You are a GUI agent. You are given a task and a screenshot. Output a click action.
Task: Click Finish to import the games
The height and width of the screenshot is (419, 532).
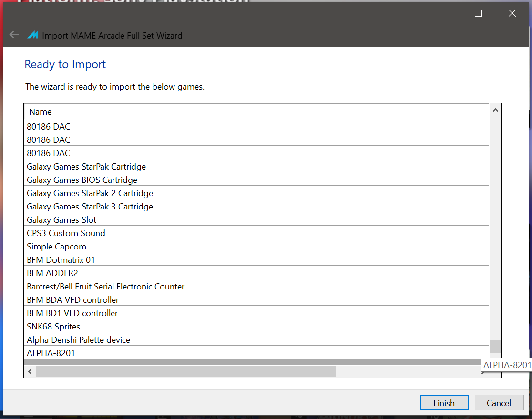pos(444,403)
